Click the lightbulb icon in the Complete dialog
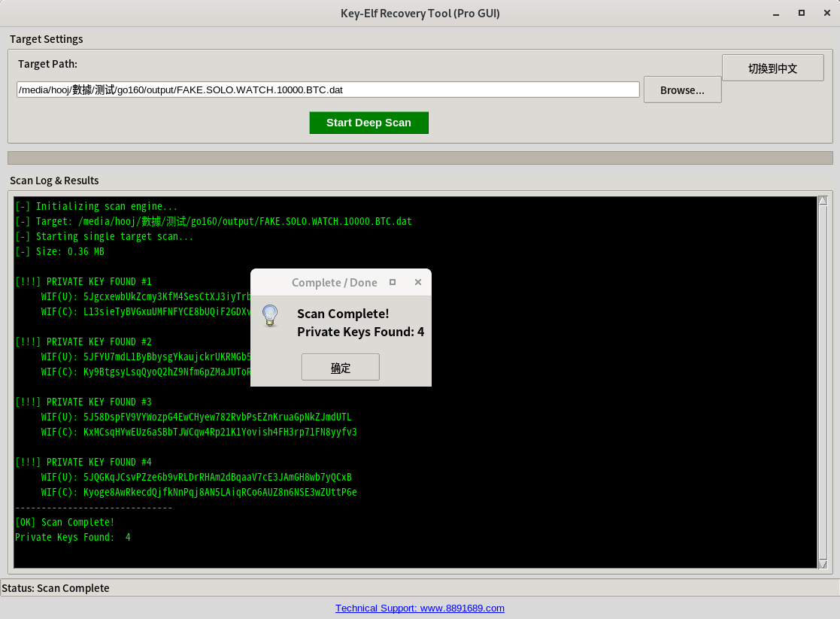This screenshot has height=619, width=840. (x=270, y=317)
